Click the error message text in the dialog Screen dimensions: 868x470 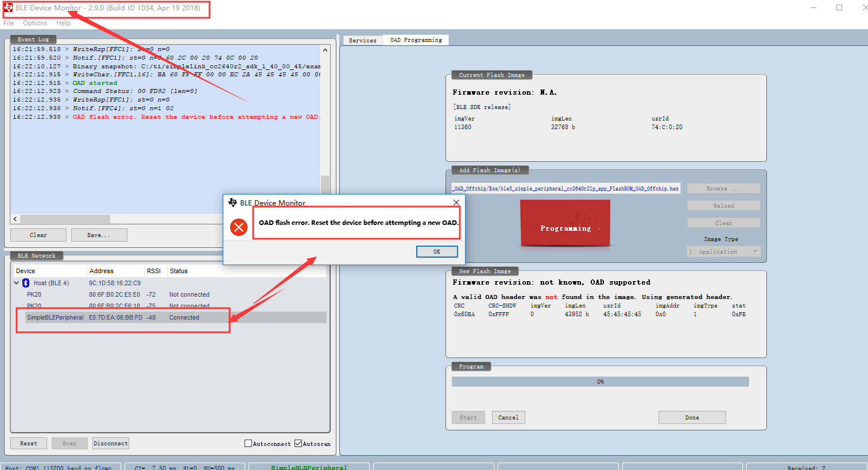[358, 223]
